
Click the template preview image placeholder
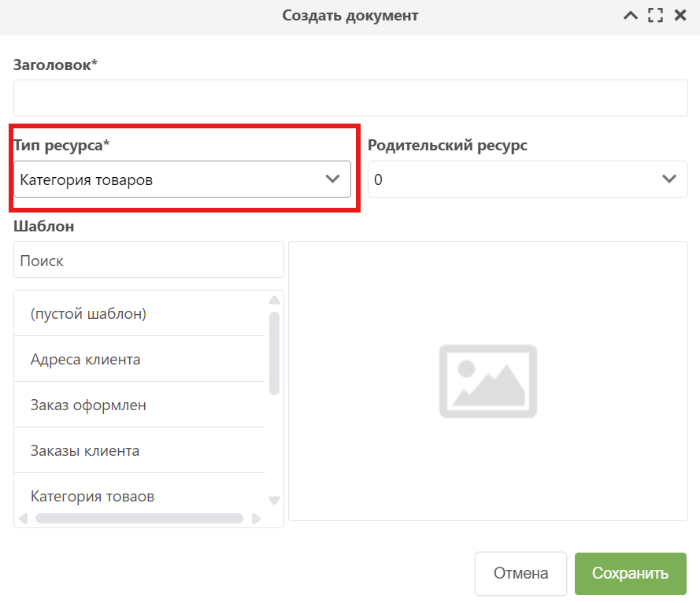click(x=487, y=381)
